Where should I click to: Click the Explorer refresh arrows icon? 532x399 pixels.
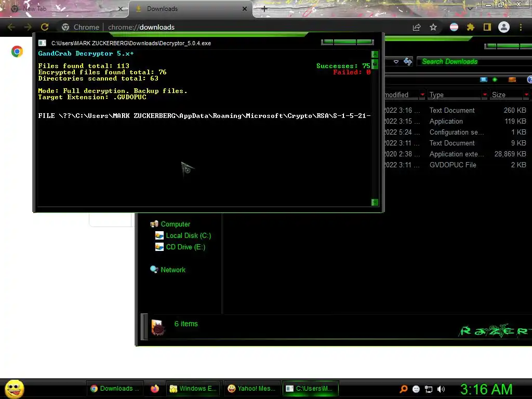408,61
